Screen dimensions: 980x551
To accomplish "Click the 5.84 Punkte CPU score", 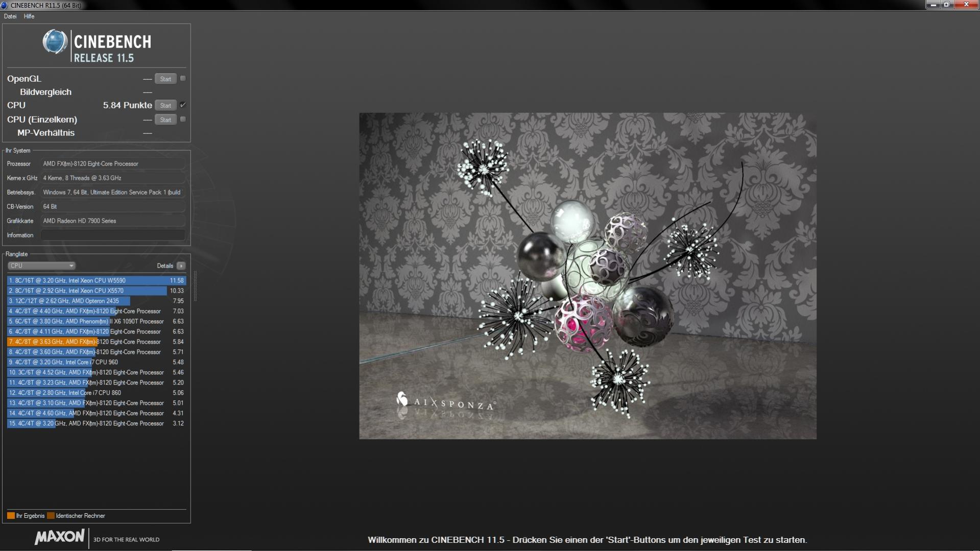I will pyautogui.click(x=127, y=105).
